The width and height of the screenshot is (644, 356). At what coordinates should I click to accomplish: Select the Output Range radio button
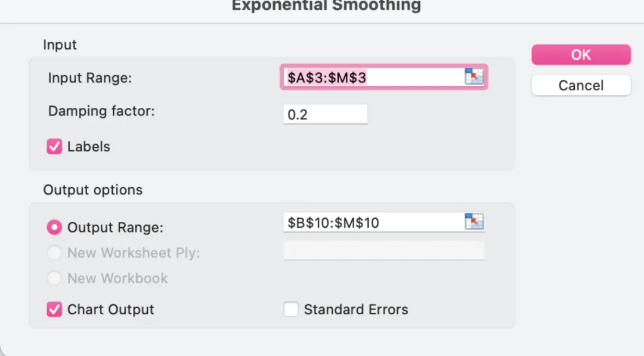tap(55, 227)
